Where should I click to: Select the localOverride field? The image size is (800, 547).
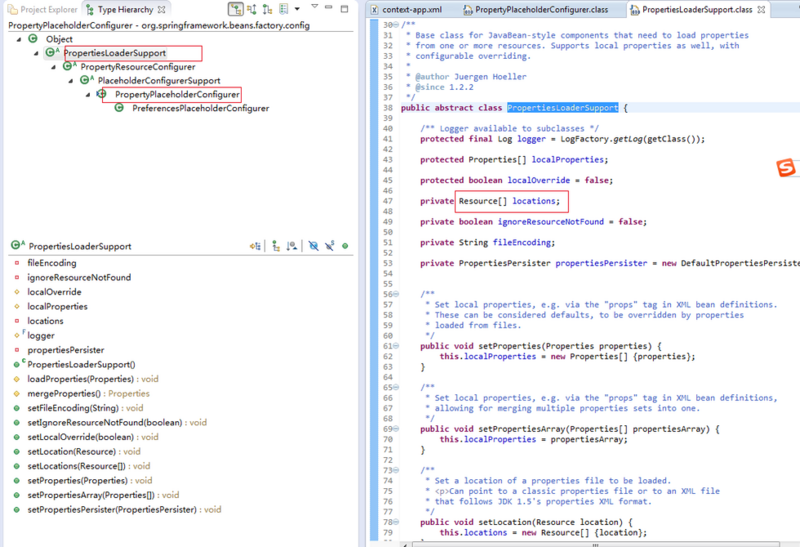click(54, 292)
